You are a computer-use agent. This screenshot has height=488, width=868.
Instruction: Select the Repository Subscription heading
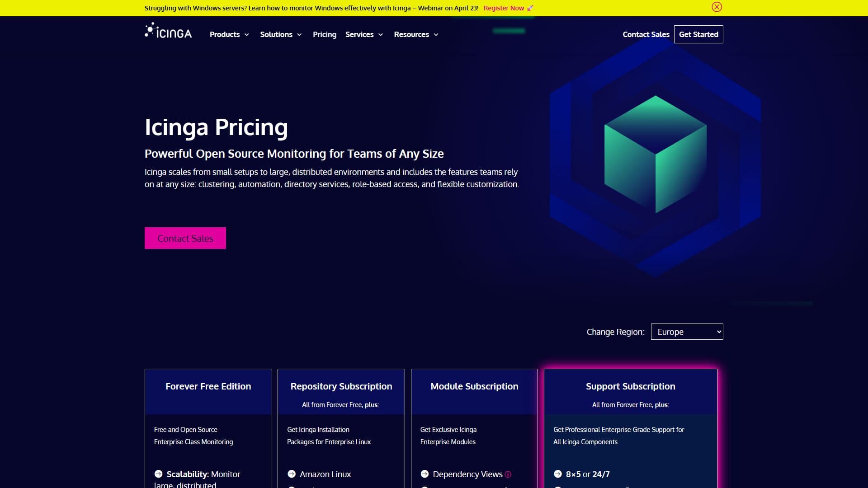(341, 386)
